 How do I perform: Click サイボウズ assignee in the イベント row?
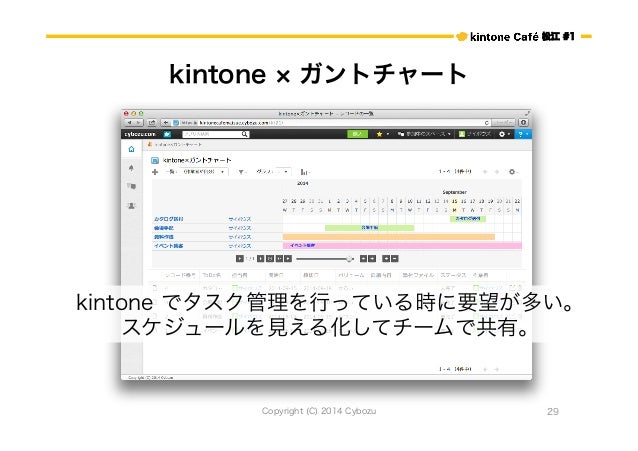(x=240, y=246)
